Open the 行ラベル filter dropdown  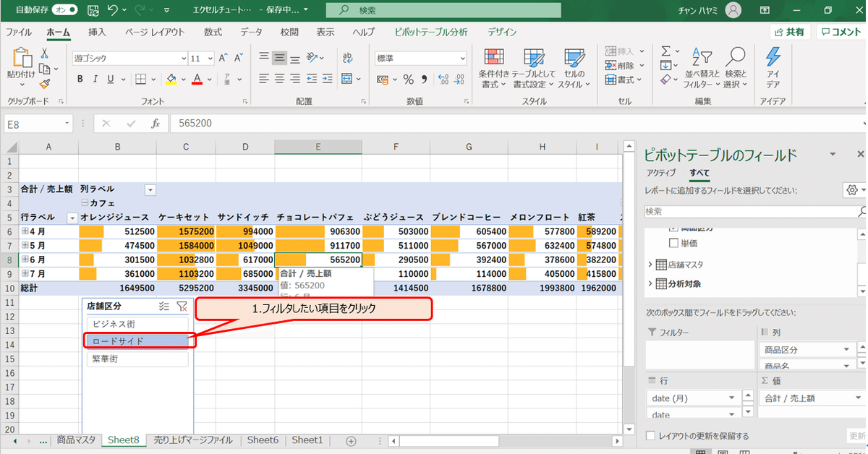click(72, 218)
